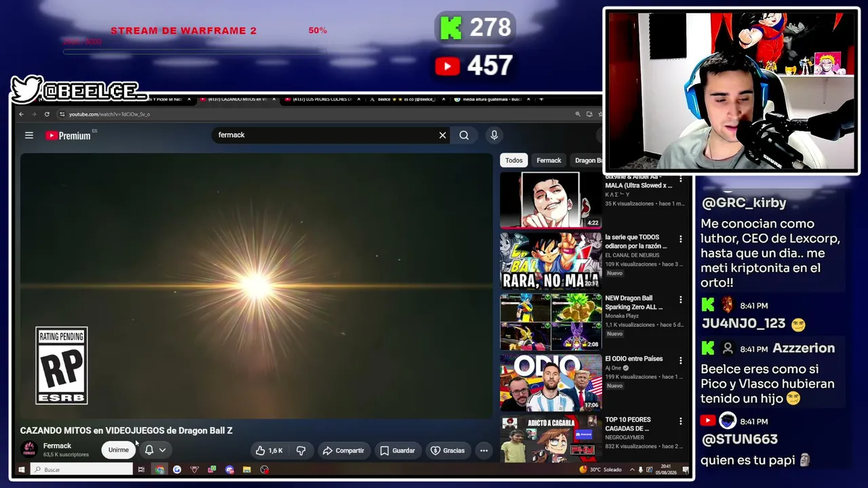This screenshot has height=488, width=868.
Task: Clear the 'fermack' search text
Action: pyautogui.click(x=443, y=136)
